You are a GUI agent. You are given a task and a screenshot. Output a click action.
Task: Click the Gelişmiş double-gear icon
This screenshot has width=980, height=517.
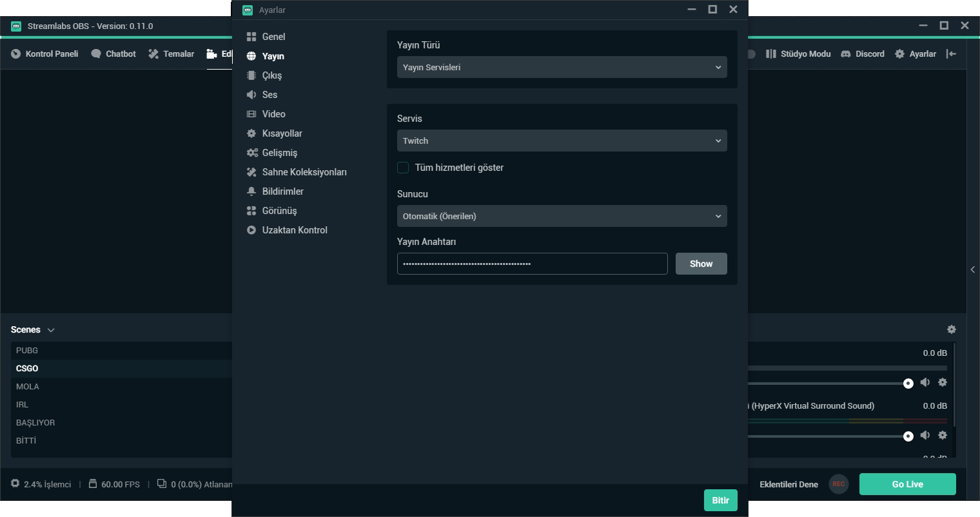click(x=252, y=153)
